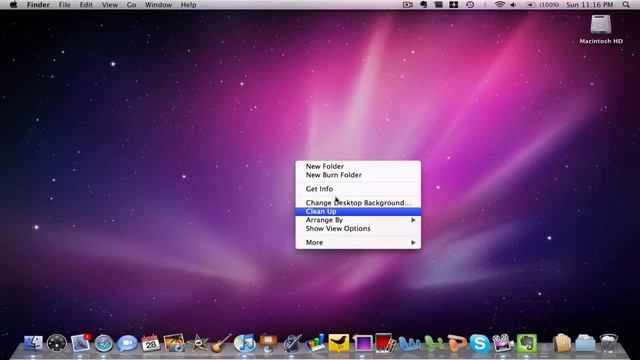Viewport: 640px width, 360px height.
Task: Open the Finder menu in menu bar
Action: [38, 5]
